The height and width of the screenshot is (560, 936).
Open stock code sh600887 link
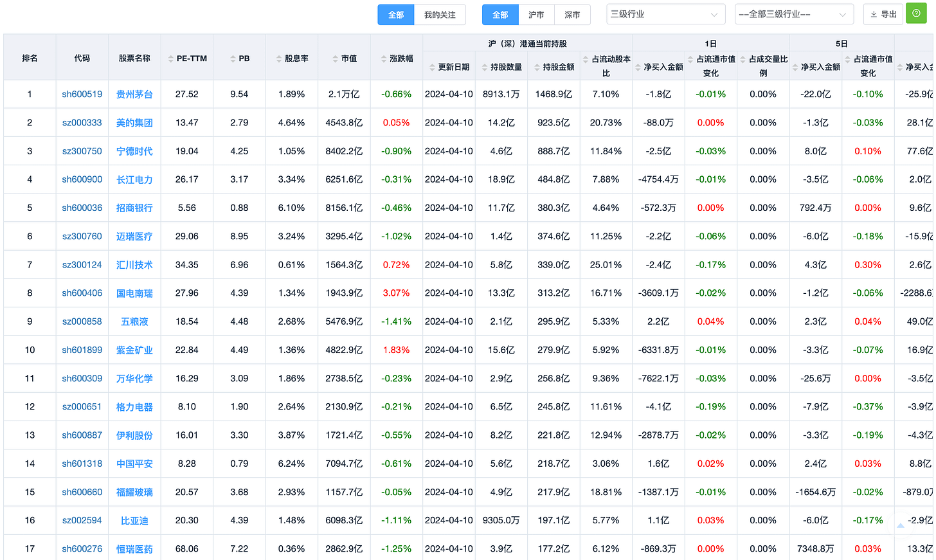[82, 435]
